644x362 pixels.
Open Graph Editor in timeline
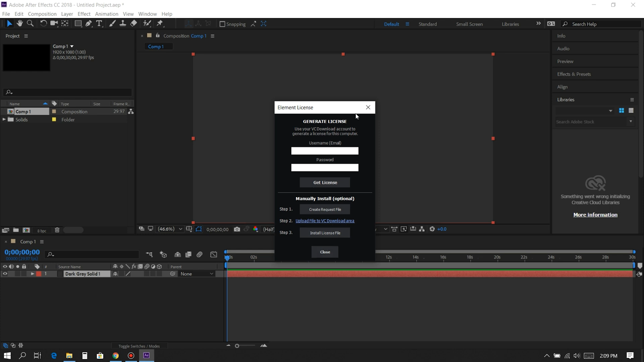coord(214,255)
